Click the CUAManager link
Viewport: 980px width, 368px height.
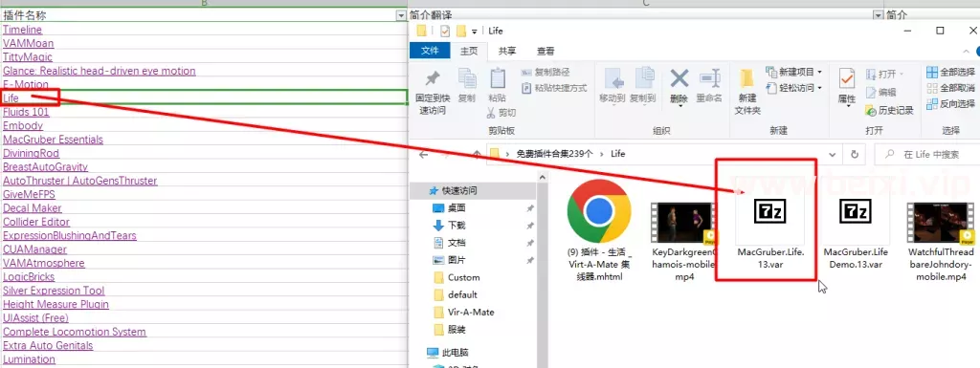(35, 249)
